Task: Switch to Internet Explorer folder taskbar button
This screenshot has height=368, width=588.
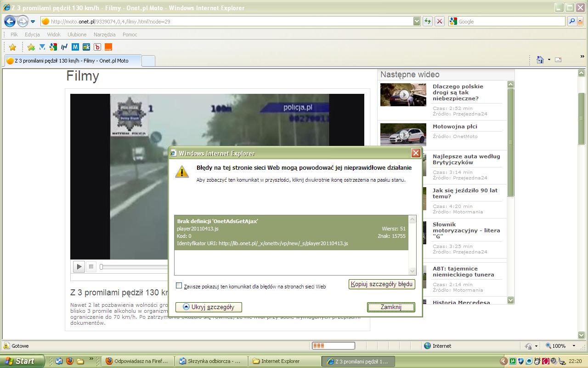Action: pyautogui.click(x=285, y=361)
